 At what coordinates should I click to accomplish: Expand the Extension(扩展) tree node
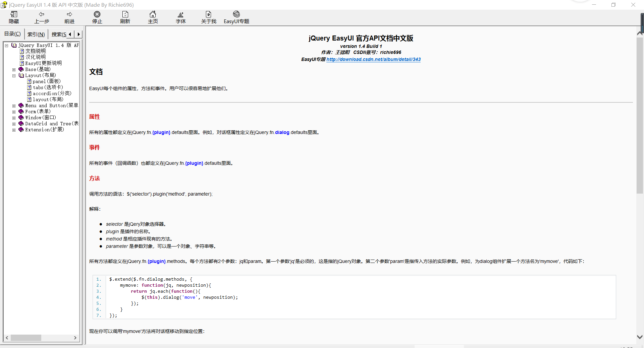[14, 130]
